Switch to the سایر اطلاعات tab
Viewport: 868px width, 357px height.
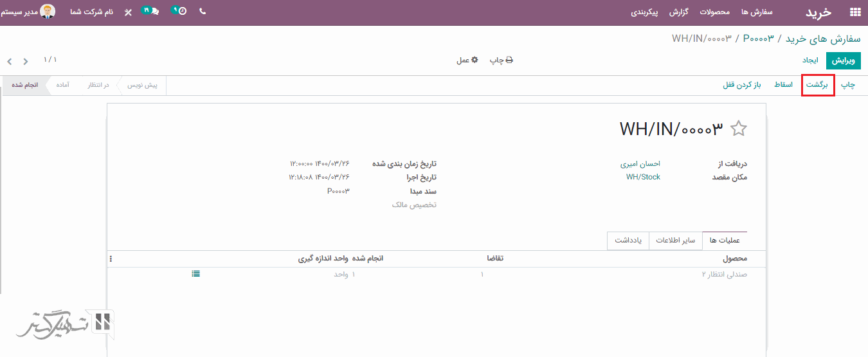pyautogui.click(x=675, y=241)
